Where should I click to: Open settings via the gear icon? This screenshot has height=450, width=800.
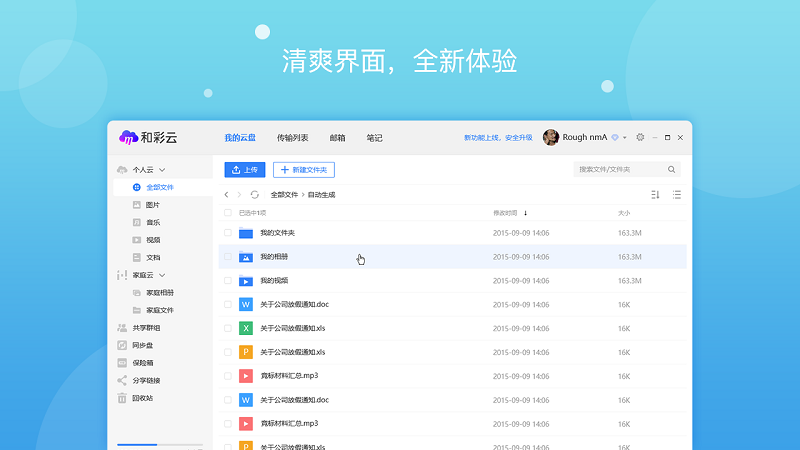[x=640, y=137]
